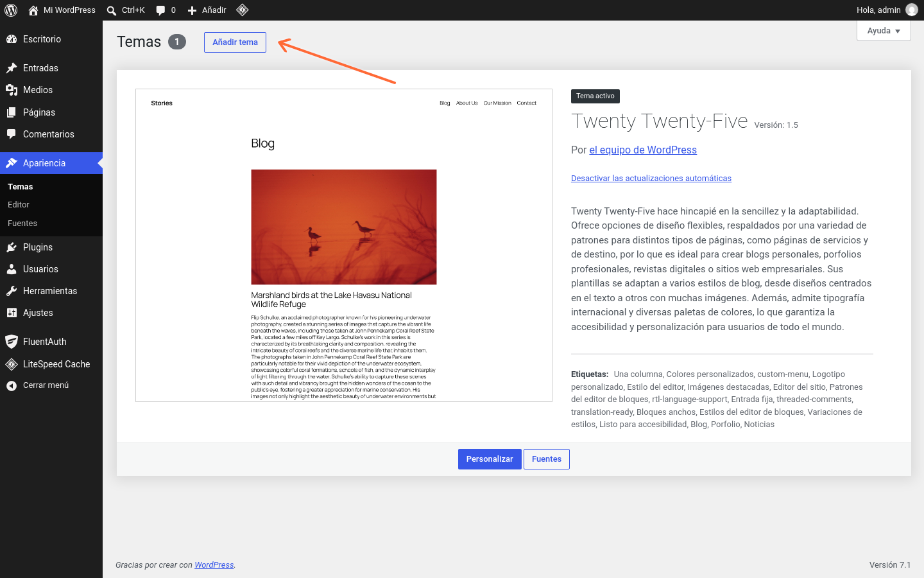The width and height of the screenshot is (924, 578).
Task: Click the plus icon next to Añadir
Action: [192, 10]
